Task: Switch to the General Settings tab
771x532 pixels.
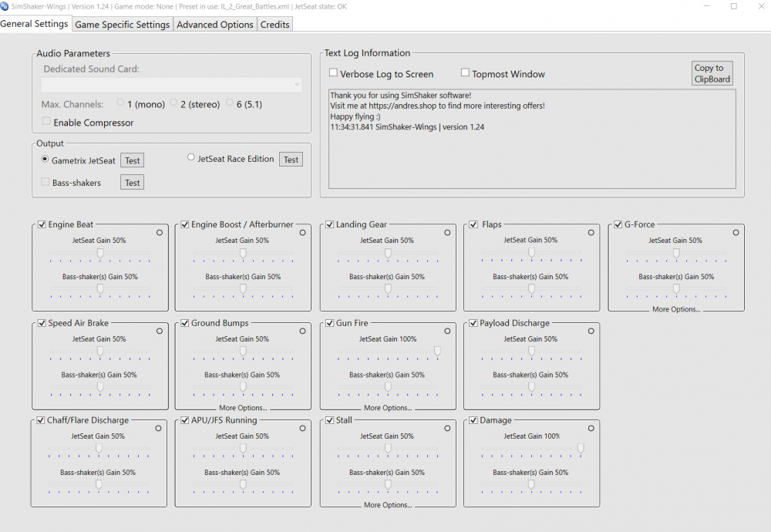Action: point(35,24)
